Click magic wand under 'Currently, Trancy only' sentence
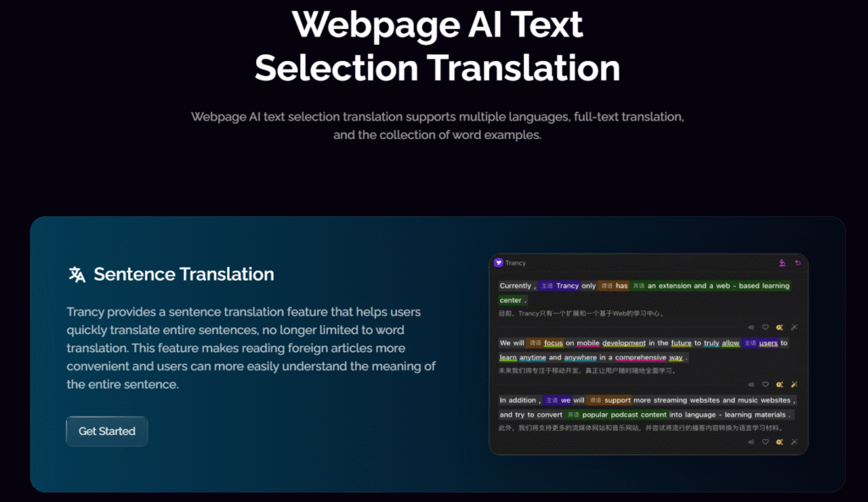The height and width of the screenshot is (502, 868). pyautogui.click(x=794, y=327)
